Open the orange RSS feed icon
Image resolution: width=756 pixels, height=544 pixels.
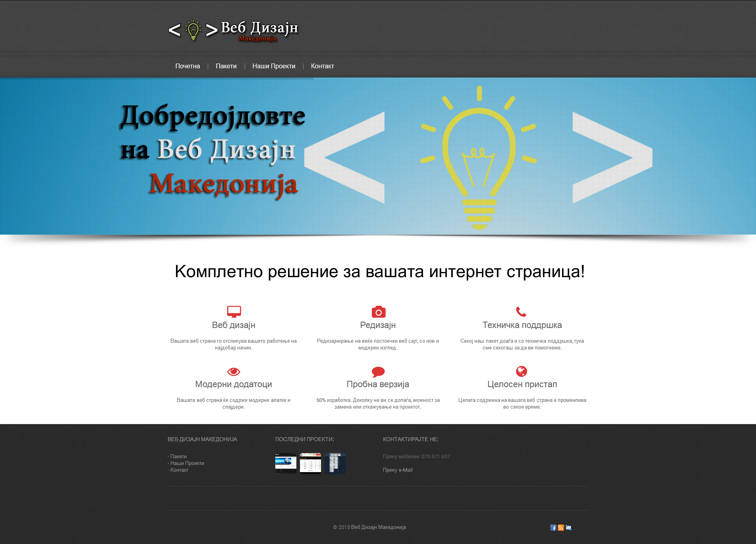pyautogui.click(x=561, y=528)
